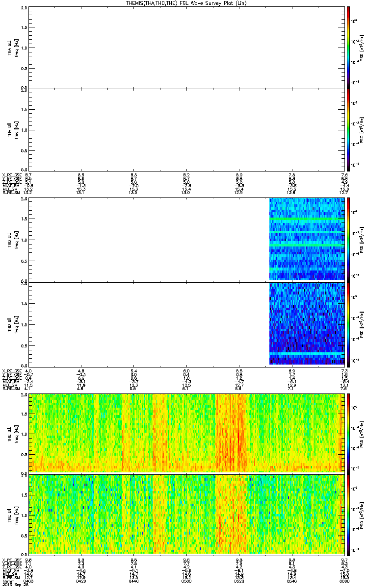The image size is (368, 588).
Task: Click the THD BL panel color bar
Action: (x=348, y=240)
